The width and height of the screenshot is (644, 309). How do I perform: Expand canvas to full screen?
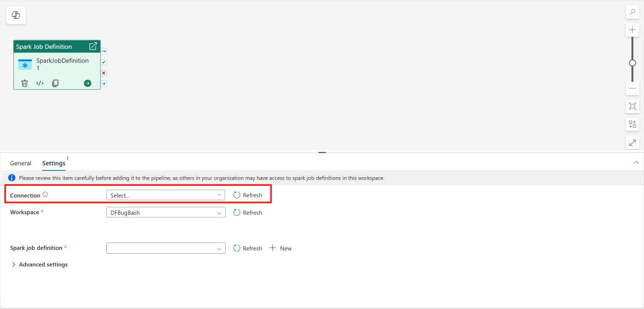(633, 143)
